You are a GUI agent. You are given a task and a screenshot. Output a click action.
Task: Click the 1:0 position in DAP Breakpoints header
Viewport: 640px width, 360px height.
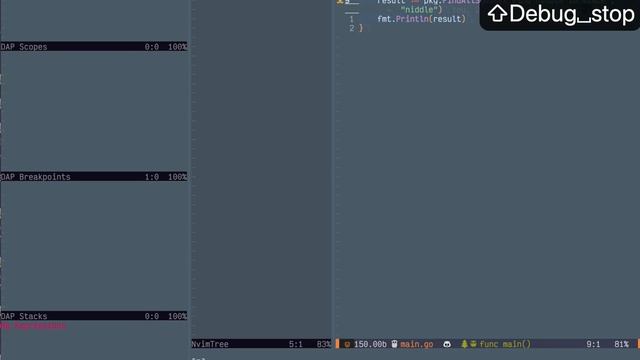(151, 177)
